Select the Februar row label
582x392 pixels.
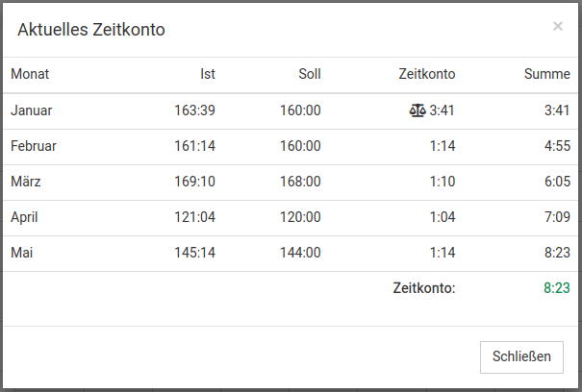(x=34, y=146)
